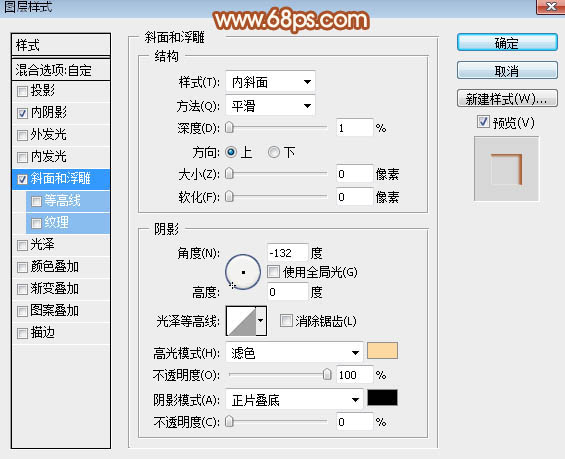Click the highlight color swatch
Viewport: 565px width, 459px height.
tap(382, 351)
